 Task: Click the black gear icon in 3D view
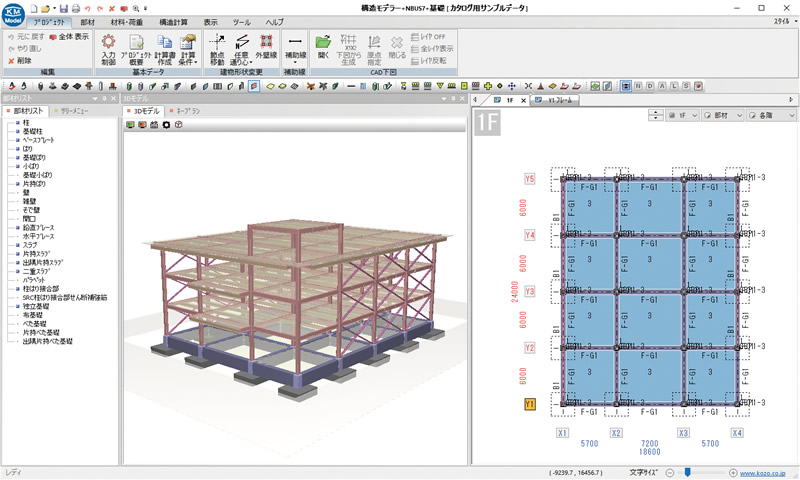[x=166, y=124]
